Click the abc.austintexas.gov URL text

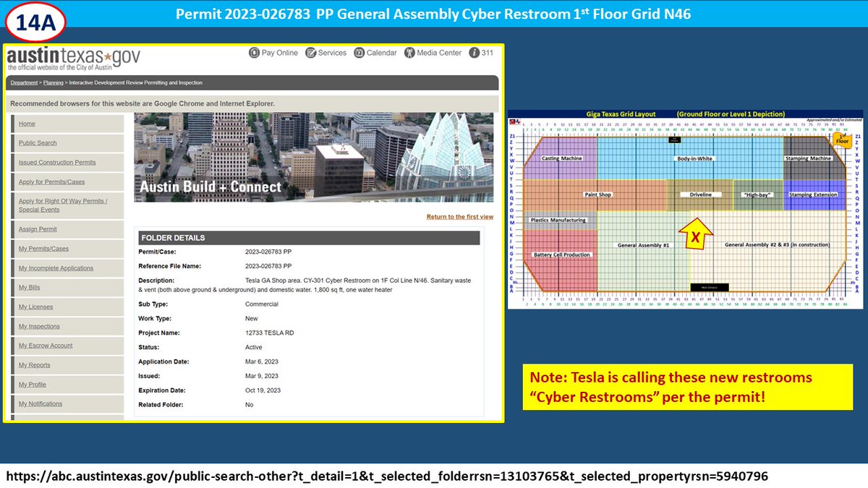pos(387,476)
